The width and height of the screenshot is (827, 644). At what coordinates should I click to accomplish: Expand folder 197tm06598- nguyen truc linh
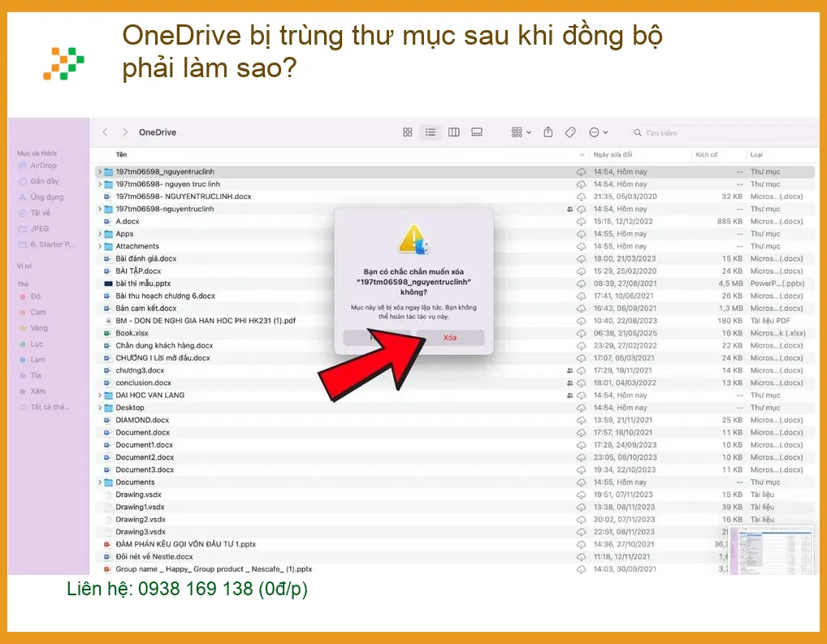coord(100,184)
